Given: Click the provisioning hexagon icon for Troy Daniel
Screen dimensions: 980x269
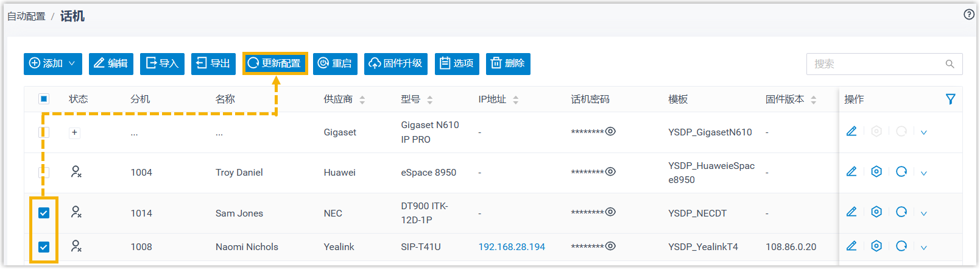Looking at the screenshot, I should pos(876,172).
